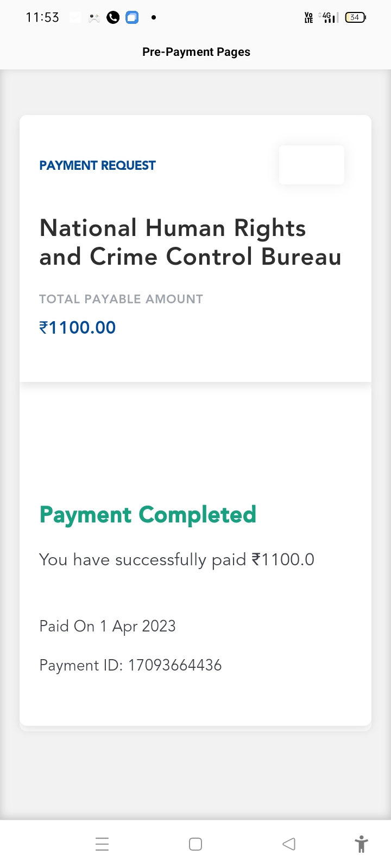Tap the game controller notification icon
Image resolution: width=391 pixels, height=868 pixels.
click(x=94, y=18)
